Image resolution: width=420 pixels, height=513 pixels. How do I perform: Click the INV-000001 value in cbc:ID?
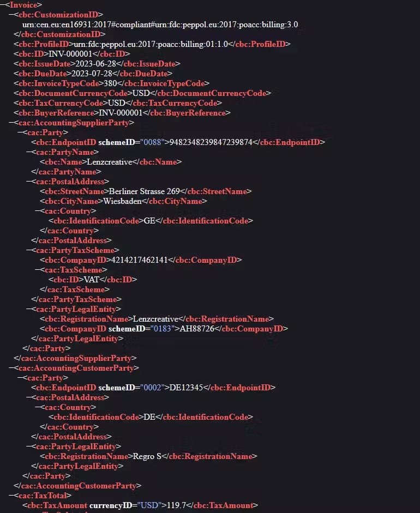tap(70, 54)
